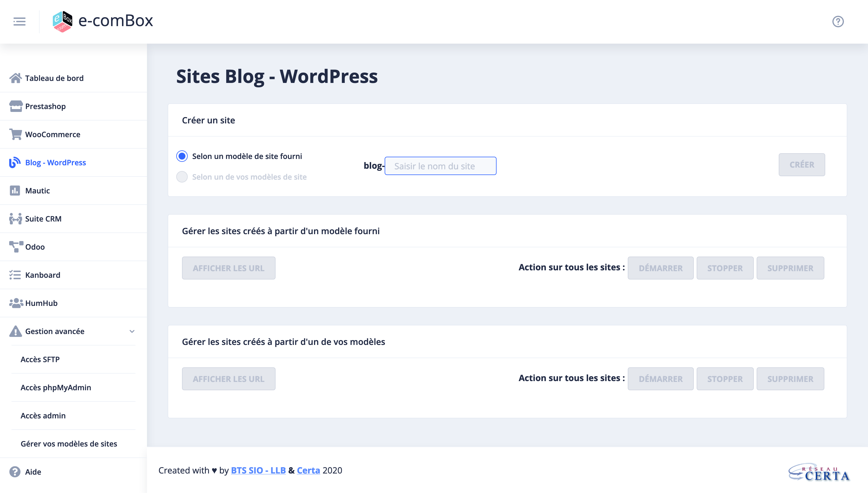Viewport: 868px width, 493px height.
Task: Click the WooCommerce shopping cart icon
Action: pyautogui.click(x=15, y=134)
